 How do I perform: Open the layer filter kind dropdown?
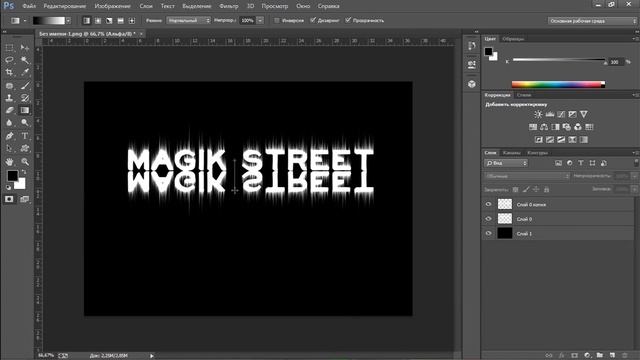[506, 163]
